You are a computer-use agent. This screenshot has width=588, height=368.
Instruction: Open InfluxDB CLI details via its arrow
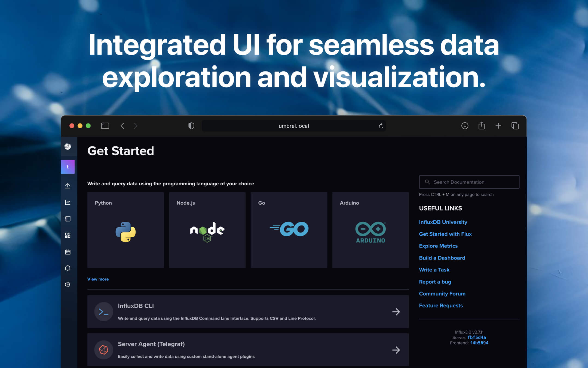pos(396,312)
